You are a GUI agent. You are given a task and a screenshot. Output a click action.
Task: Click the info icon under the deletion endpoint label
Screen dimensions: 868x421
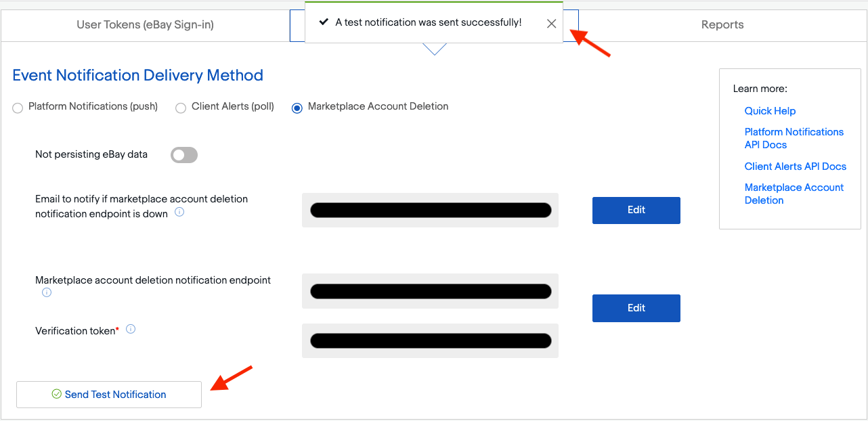click(x=46, y=292)
